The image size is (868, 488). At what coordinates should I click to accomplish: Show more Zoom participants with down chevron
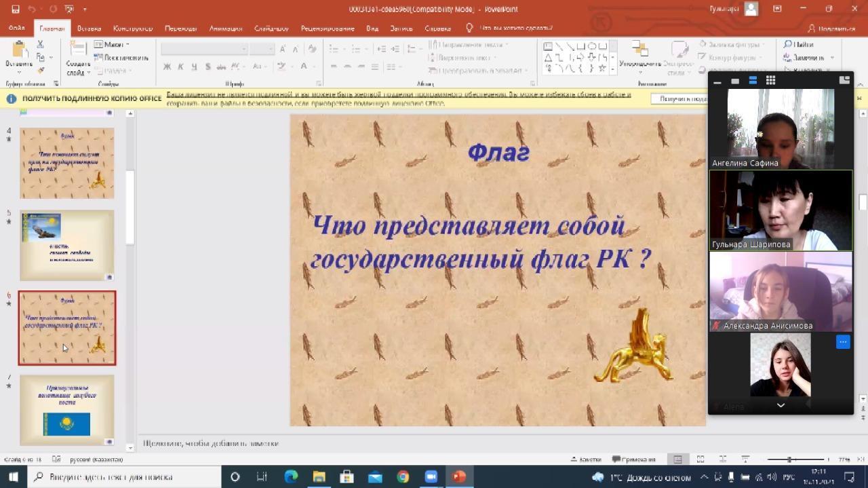click(x=781, y=405)
